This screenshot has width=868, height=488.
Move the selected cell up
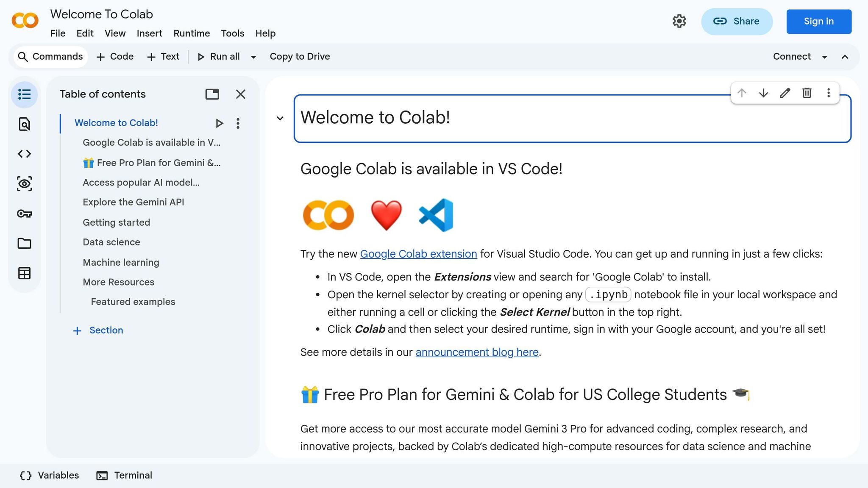(x=742, y=93)
